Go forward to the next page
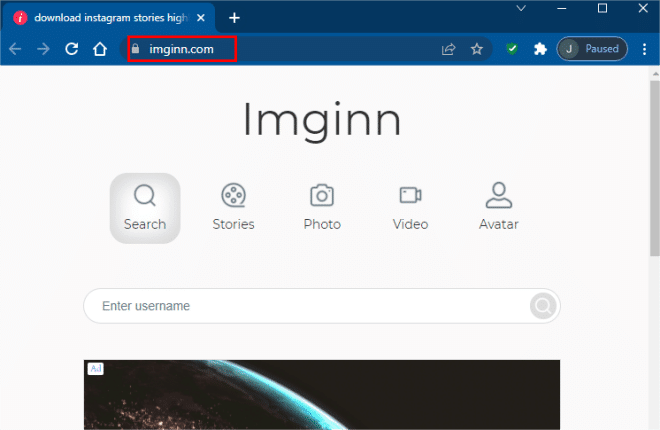 (43, 49)
